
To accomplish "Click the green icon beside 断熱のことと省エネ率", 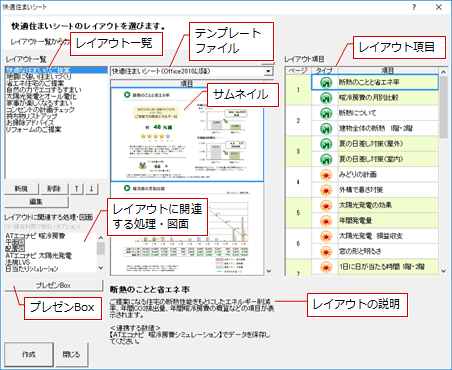I will (x=326, y=82).
